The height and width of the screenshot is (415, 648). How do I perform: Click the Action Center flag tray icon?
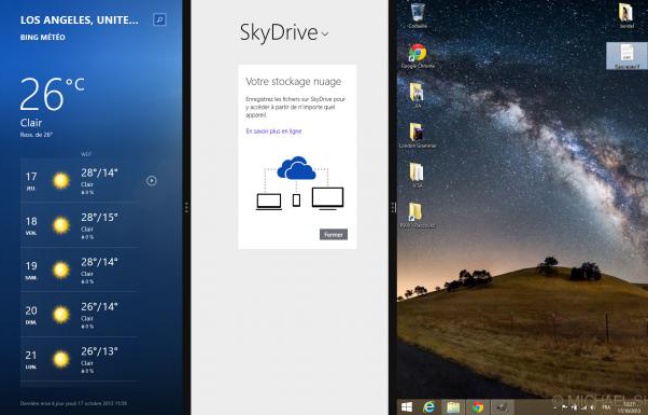click(x=564, y=408)
